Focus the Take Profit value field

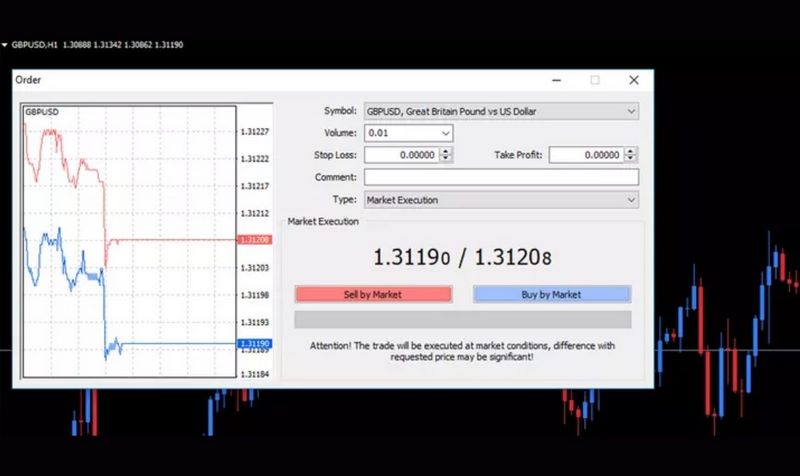click(x=585, y=155)
